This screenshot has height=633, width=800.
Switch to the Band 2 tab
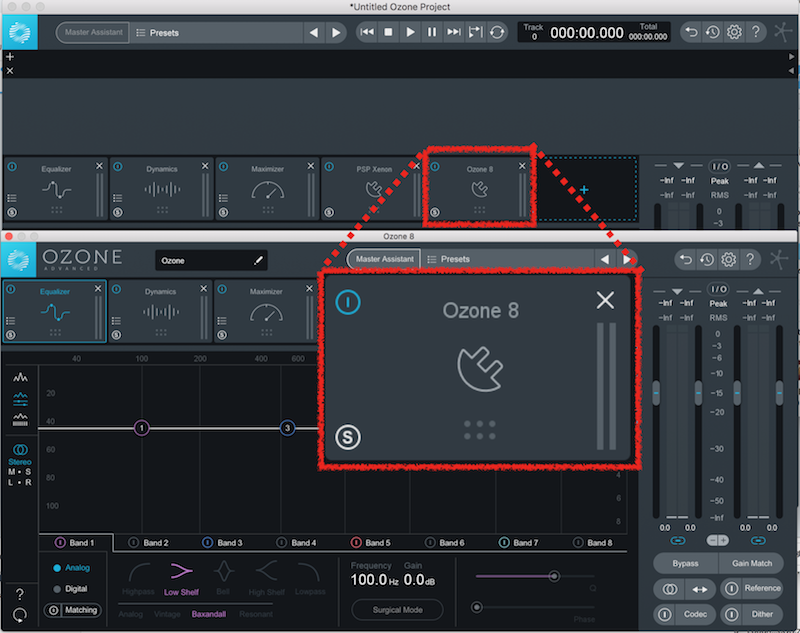point(148,543)
